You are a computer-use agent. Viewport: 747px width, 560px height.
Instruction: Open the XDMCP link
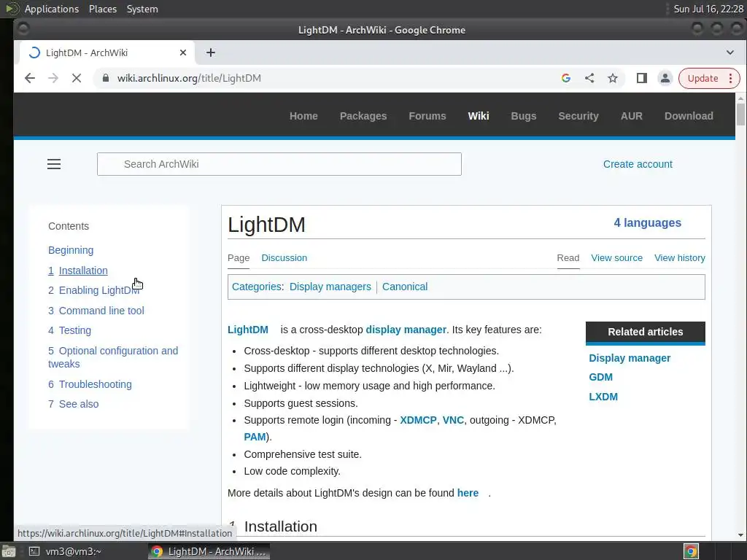418,420
